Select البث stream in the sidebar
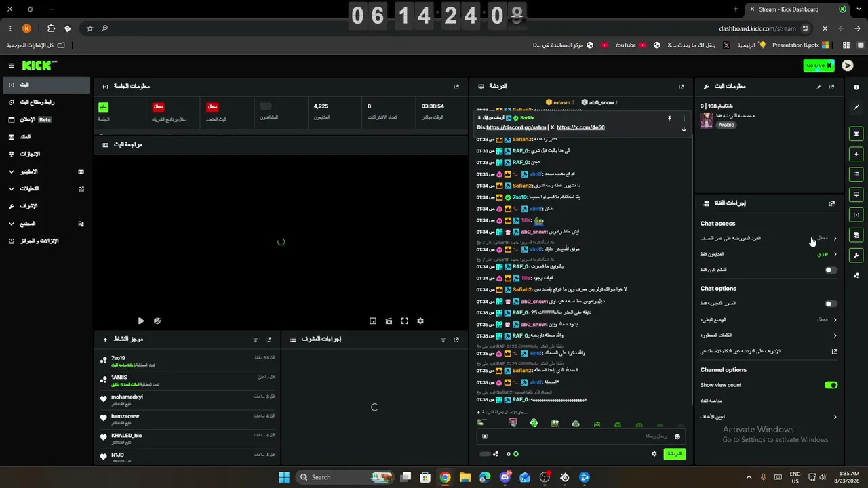 (x=46, y=85)
